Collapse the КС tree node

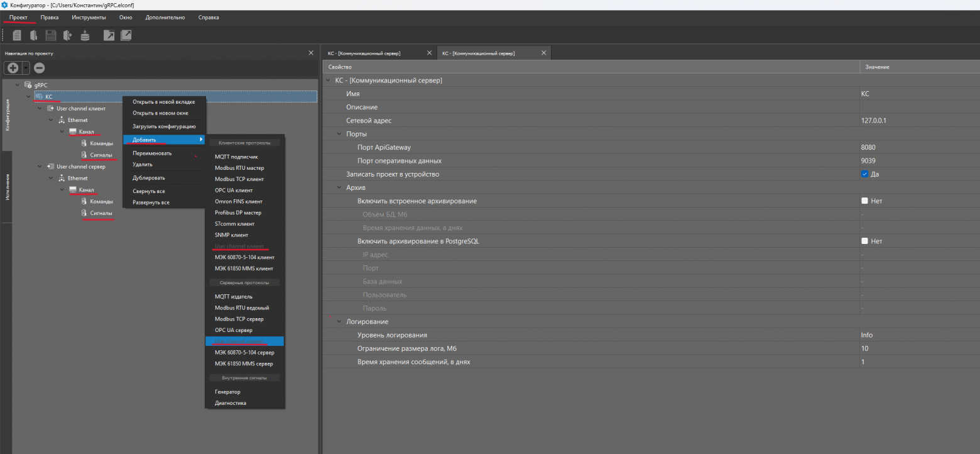pos(29,96)
